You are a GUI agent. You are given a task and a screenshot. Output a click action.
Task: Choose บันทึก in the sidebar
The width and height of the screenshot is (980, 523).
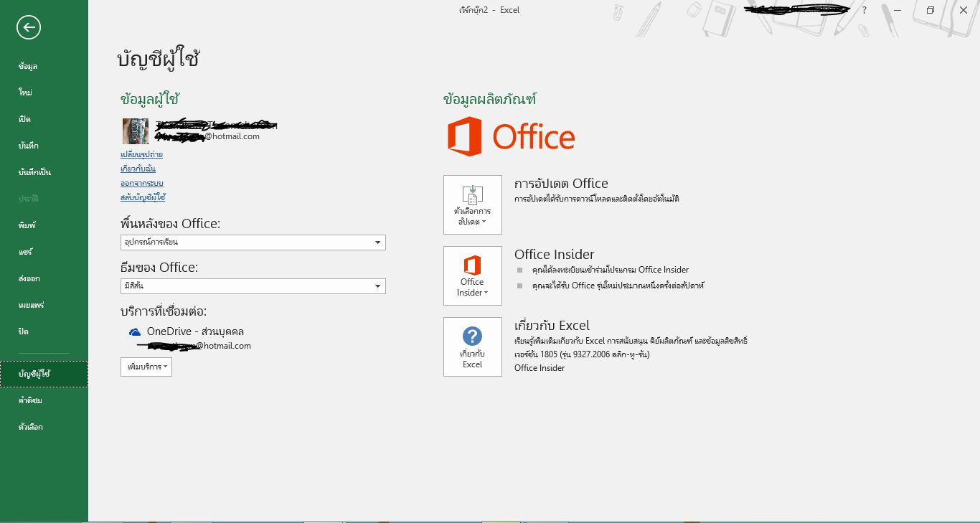[44, 146]
